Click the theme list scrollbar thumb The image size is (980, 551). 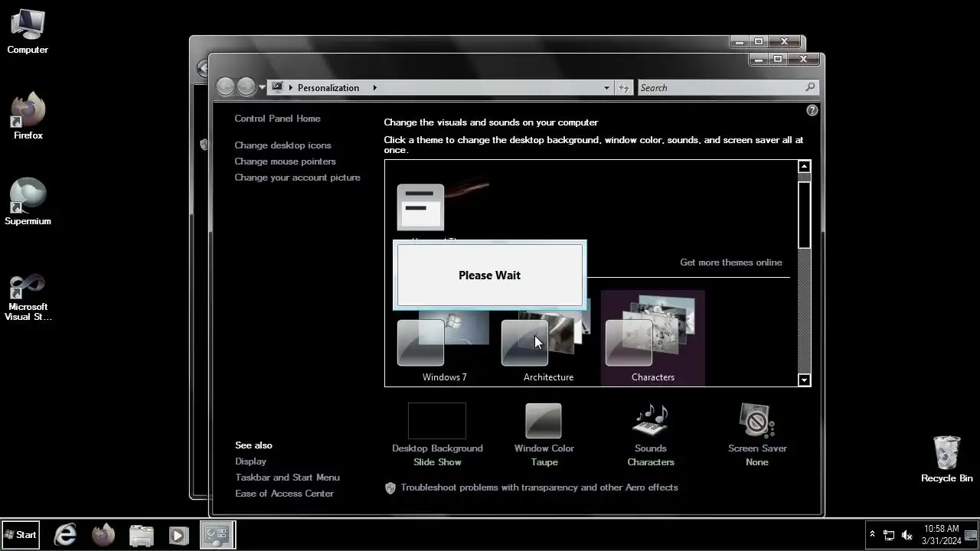pyautogui.click(x=804, y=214)
